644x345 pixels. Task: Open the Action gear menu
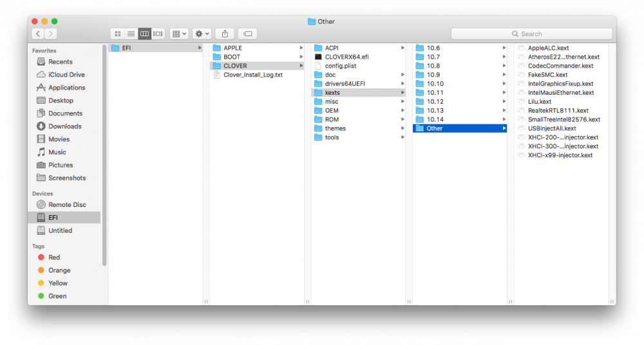click(202, 34)
